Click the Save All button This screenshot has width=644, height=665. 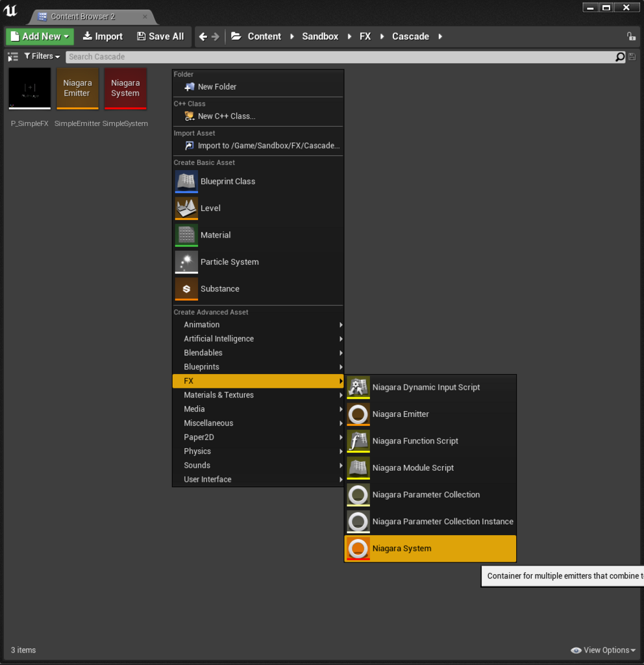[x=160, y=36]
